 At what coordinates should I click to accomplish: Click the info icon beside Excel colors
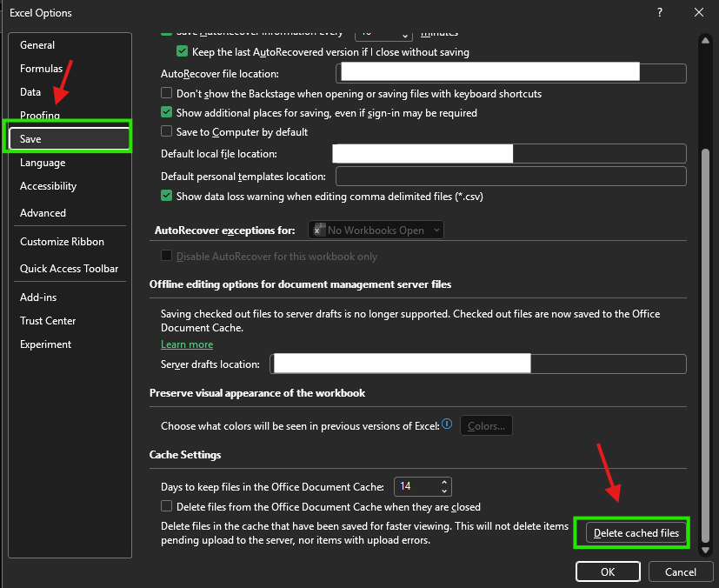pyautogui.click(x=447, y=424)
